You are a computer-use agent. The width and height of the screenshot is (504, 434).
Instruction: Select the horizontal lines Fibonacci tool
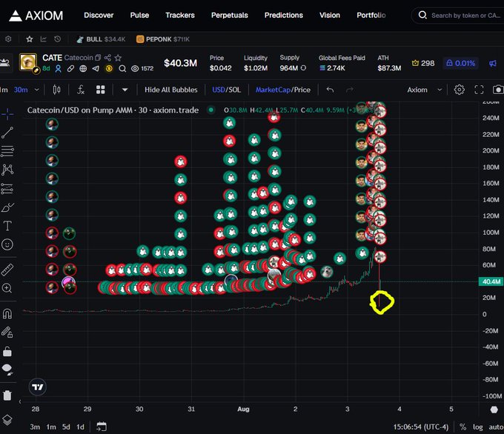pos(7,151)
